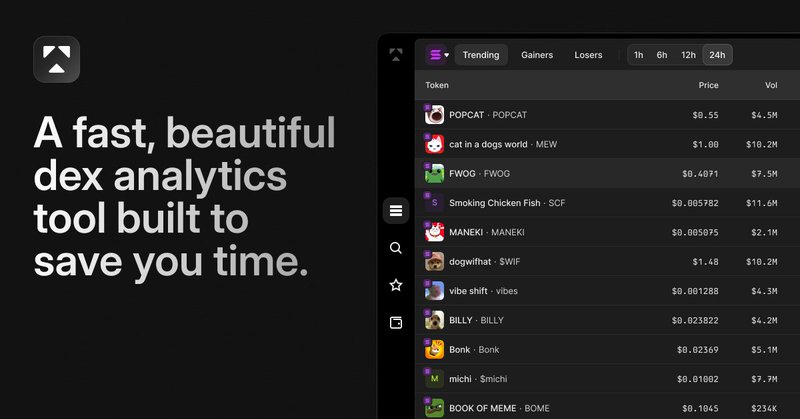Click SCF volume $11.6M
Screen dimensions: 800x419
click(x=762, y=203)
